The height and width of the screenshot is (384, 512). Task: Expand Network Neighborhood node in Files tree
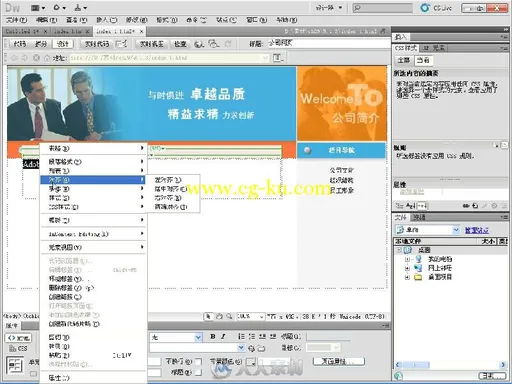[407, 268]
